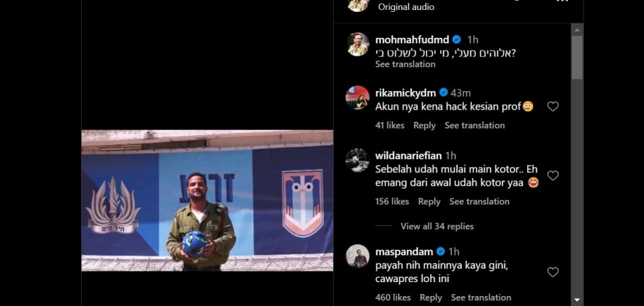Screen dimensions: 644x306
Task: Open wildanariefian avatar
Action: (357, 160)
